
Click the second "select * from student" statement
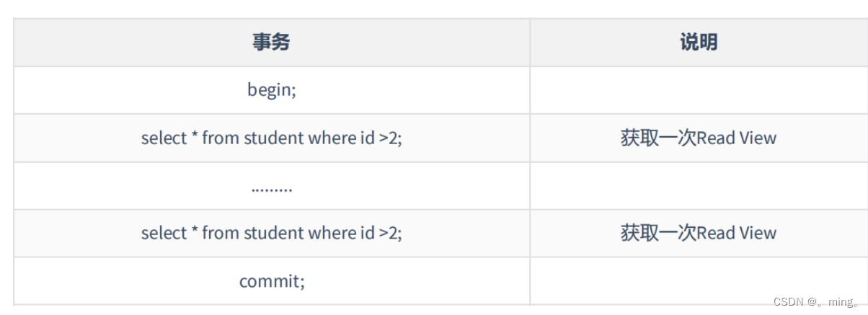point(271,233)
